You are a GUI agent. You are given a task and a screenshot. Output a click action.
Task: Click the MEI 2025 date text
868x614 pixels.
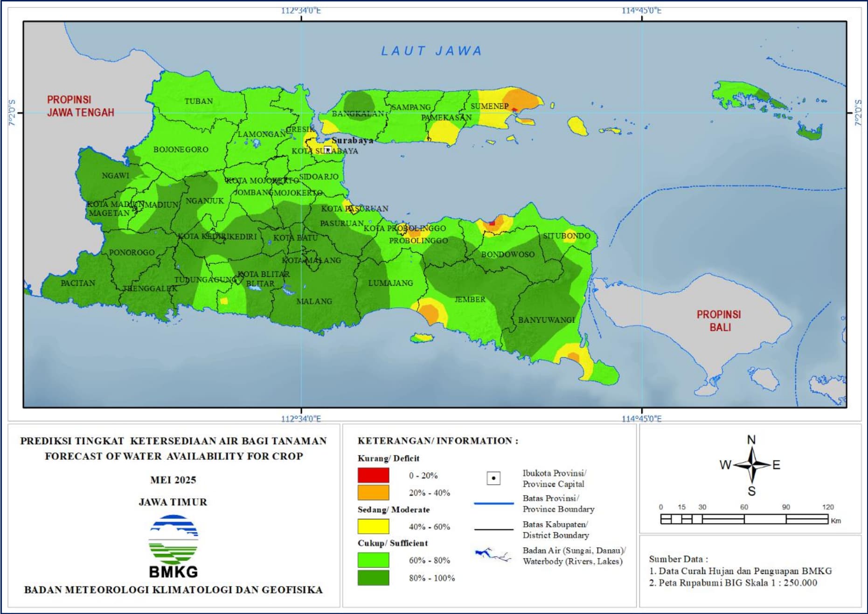coord(173,480)
